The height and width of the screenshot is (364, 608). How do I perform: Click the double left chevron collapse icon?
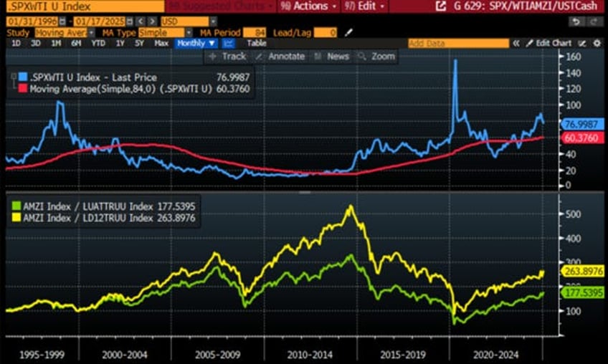pos(516,44)
